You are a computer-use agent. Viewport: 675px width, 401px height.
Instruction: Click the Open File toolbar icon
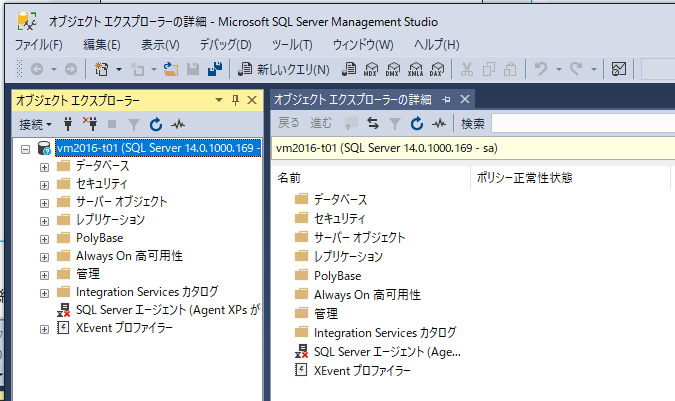tap(171, 69)
